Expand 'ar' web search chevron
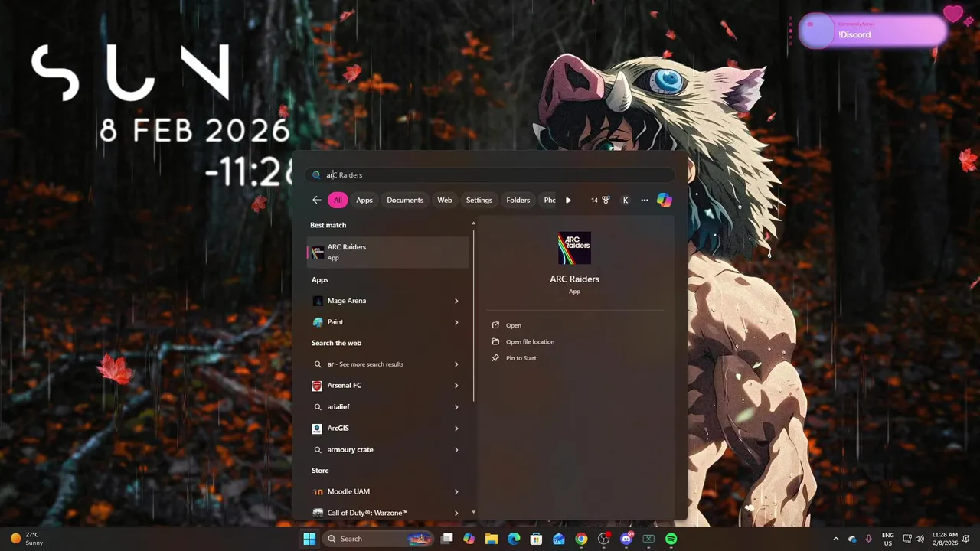This screenshot has width=980, height=551. pyautogui.click(x=456, y=364)
